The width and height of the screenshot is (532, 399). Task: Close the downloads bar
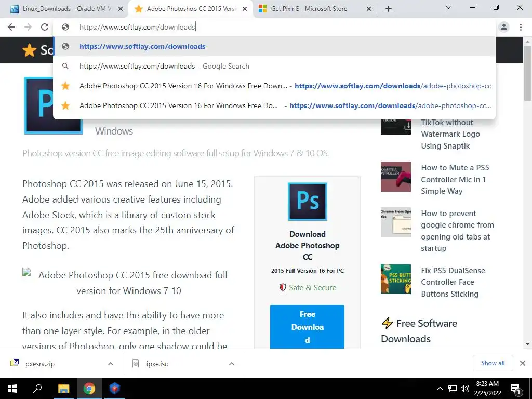click(523, 363)
